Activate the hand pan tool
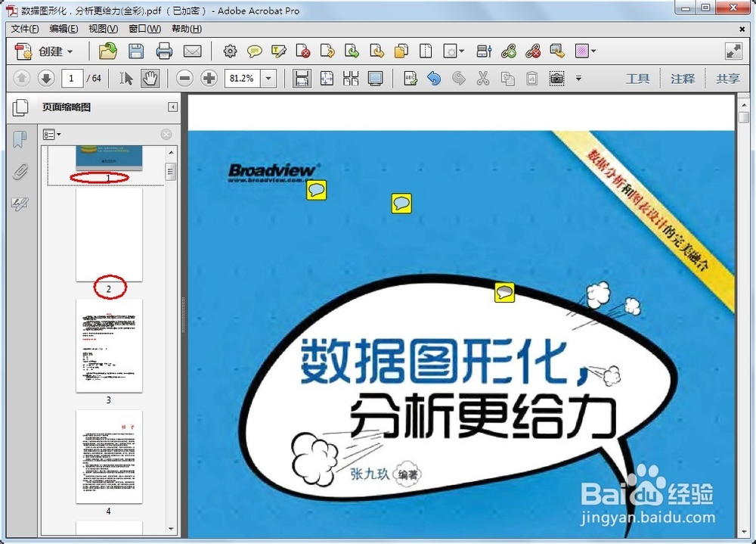The width and height of the screenshot is (756, 544). point(150,78)
